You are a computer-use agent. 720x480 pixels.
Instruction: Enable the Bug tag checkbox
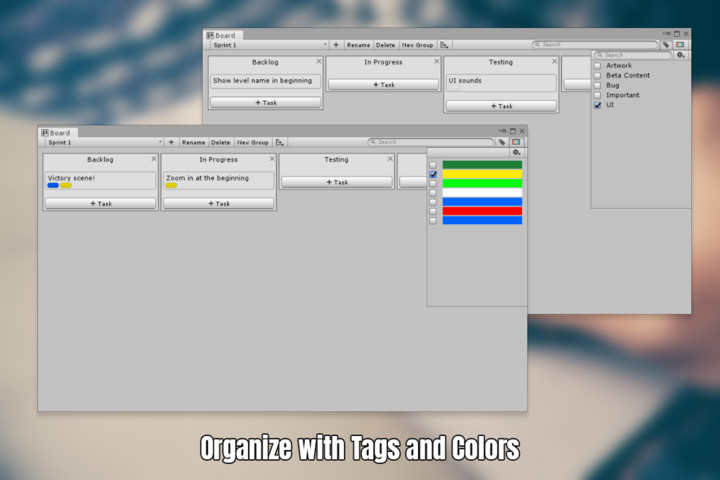point(597,85)
